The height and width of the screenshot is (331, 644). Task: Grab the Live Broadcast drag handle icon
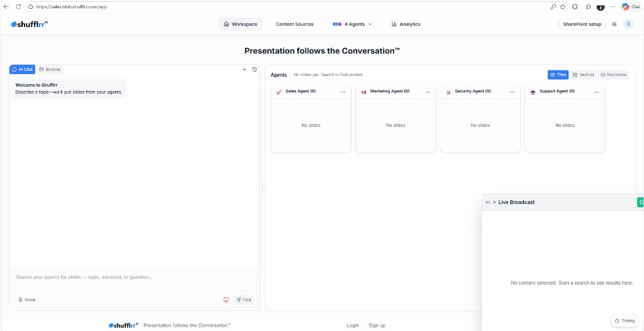pos(487,202)
